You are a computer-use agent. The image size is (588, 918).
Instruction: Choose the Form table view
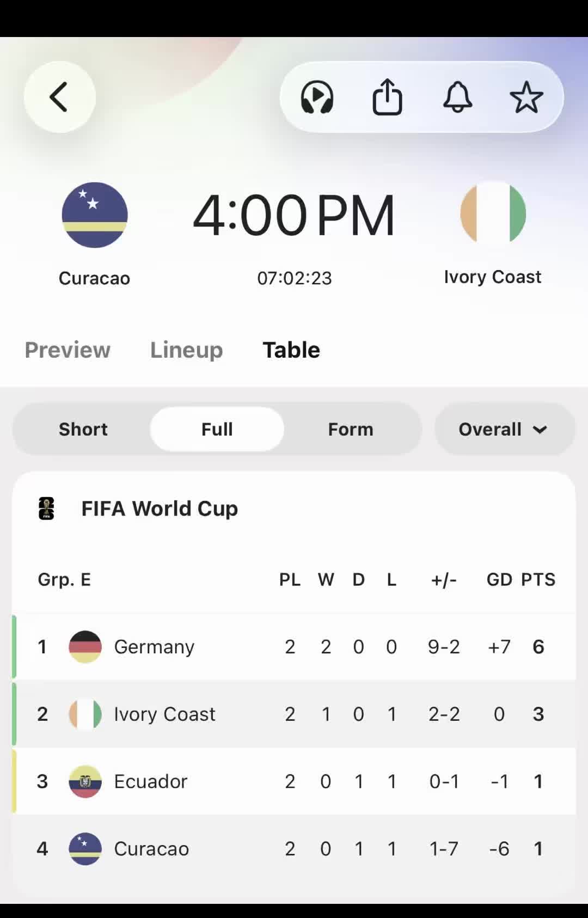[351, 429]
